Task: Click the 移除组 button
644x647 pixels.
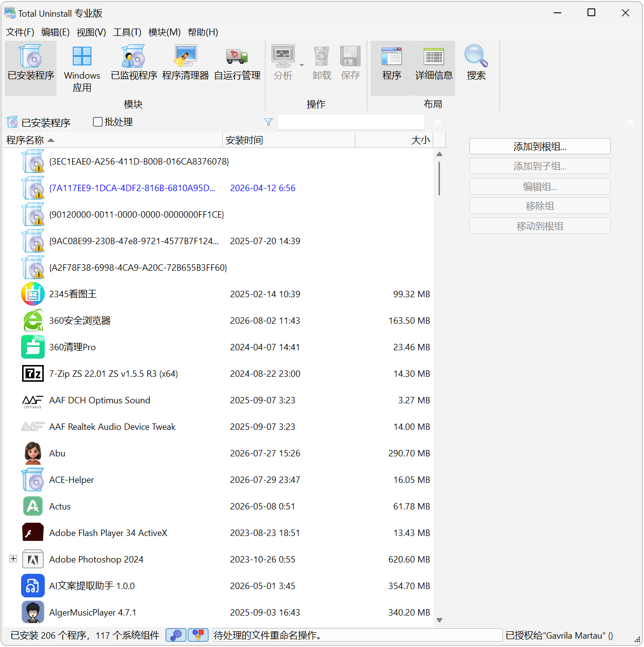Action: [540, 206]
